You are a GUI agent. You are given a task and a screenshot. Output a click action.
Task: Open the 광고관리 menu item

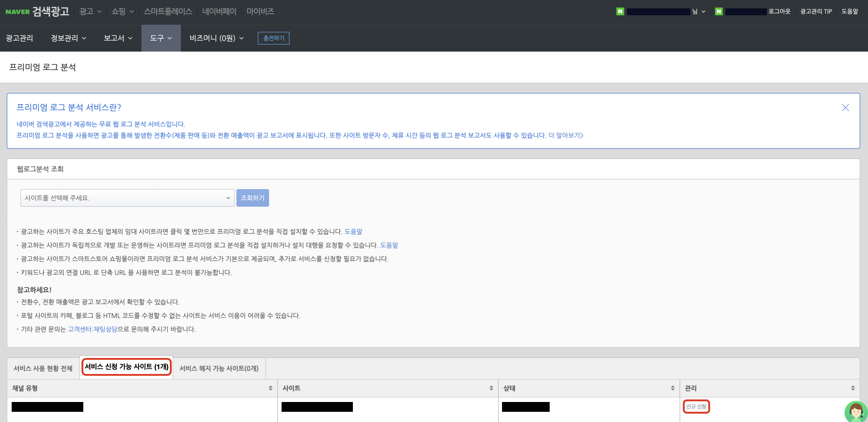click(19, 38)
